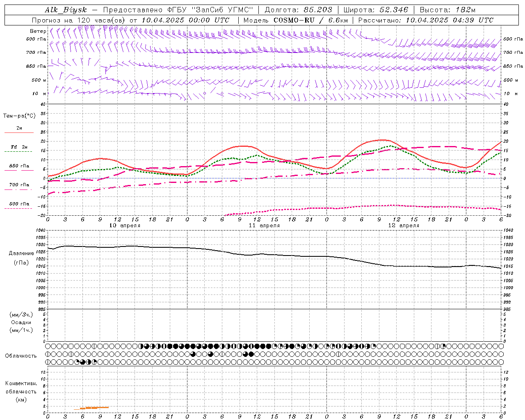Viewport: 525px width, 420px height.
Task: Click the orange convective cloud bar
Action: (x=91, y=408)
